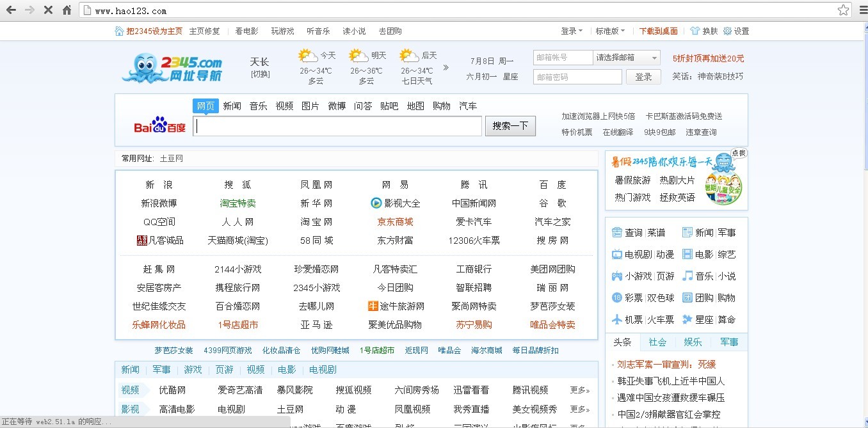Stop page loading with the X icon
Screen dimensions: 868x428
click(x=48, y=10)
